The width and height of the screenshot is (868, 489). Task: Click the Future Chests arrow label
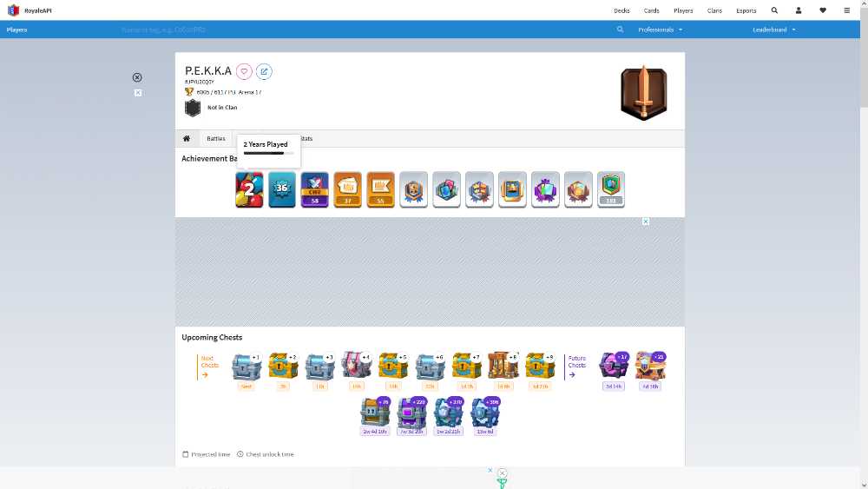576,367
